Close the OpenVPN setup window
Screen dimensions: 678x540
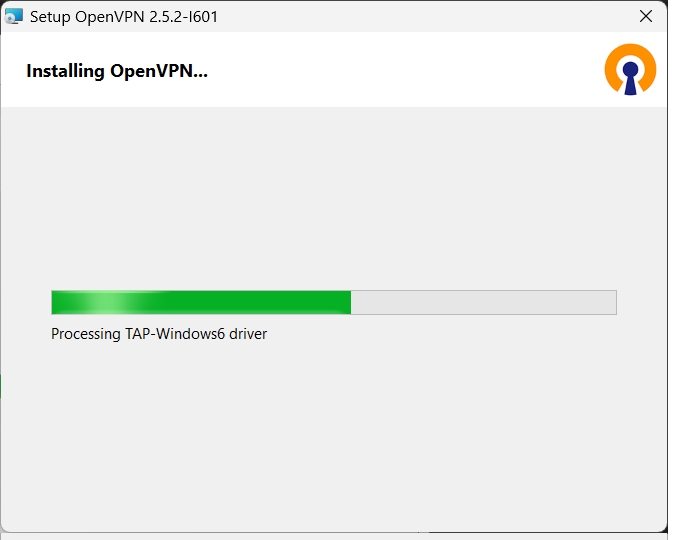pyautogui.click(x=646, y=16)
